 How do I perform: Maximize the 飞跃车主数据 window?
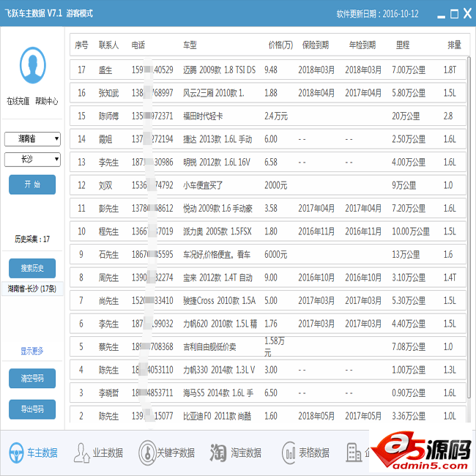[454, 14]
